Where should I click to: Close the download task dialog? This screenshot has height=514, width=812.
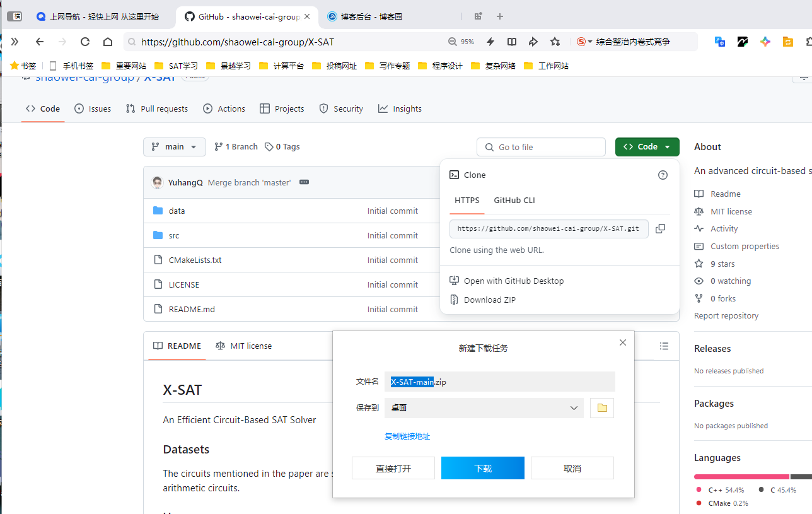pos(623,342)
